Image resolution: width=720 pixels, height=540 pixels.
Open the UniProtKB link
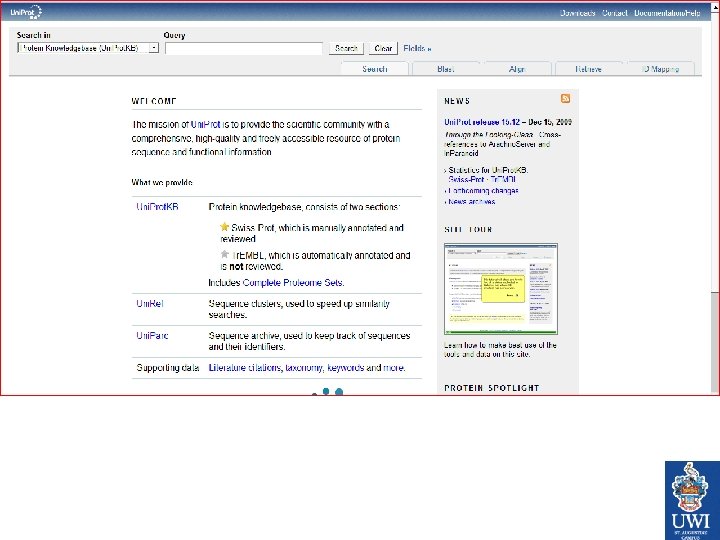pos(157,207)
